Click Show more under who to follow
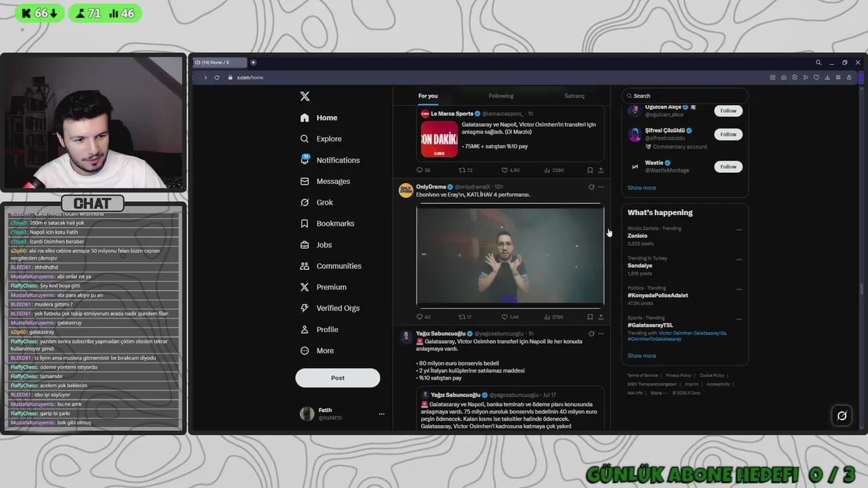 click(x=642, y=188)
